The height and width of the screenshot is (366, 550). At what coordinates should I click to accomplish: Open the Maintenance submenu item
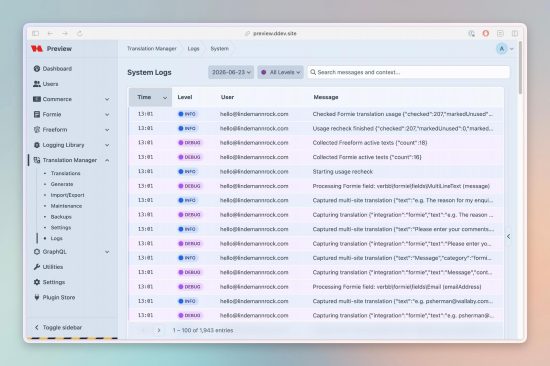[66, 206]
